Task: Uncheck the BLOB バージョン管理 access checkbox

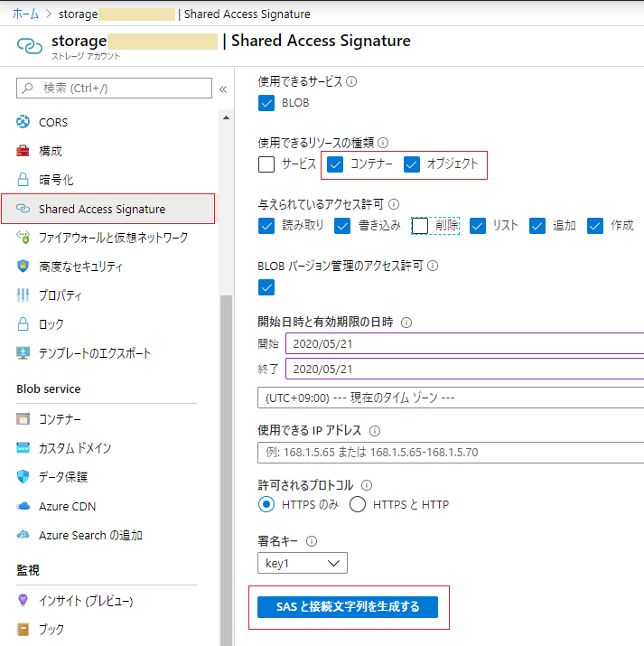Action: [266, 287]
